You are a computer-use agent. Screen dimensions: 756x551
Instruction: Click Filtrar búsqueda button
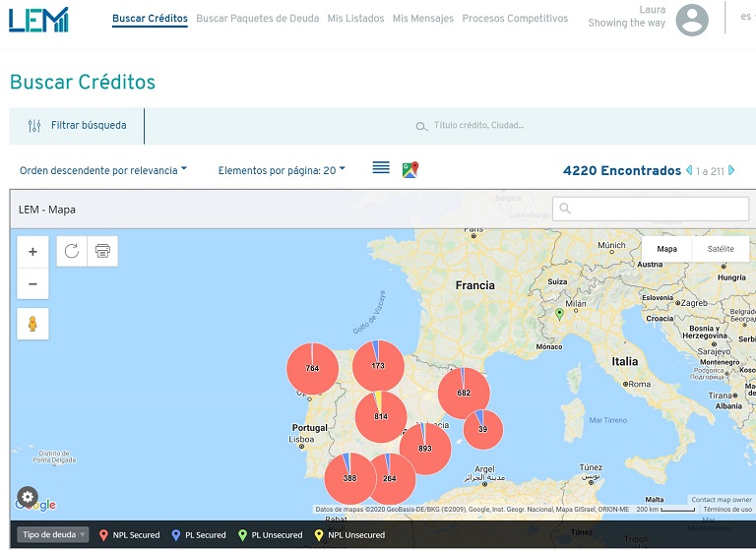point(78,126)
